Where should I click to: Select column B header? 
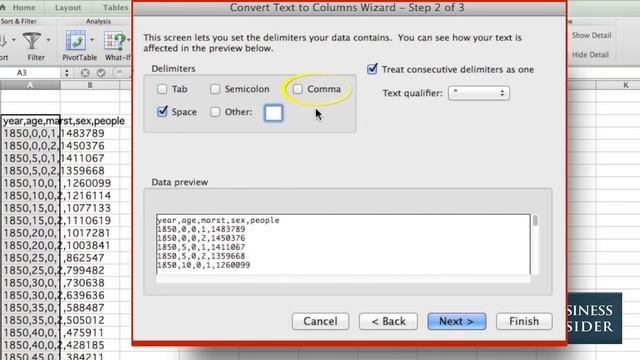[x=90, y=85]
